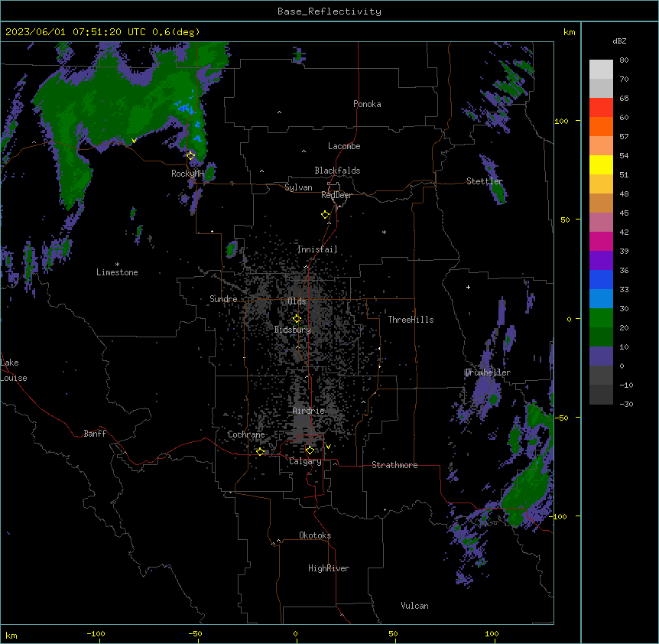Pick the red 65 dBZ legend swatch
659x644 pixels.
(601, 107)
